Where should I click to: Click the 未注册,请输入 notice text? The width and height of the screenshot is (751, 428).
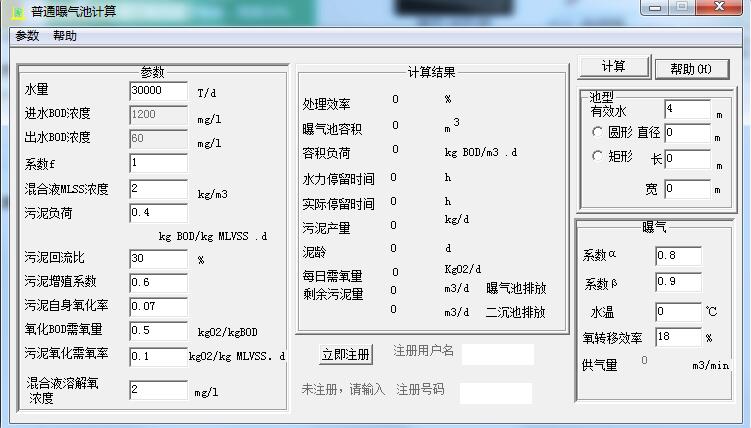click(343, 389)
